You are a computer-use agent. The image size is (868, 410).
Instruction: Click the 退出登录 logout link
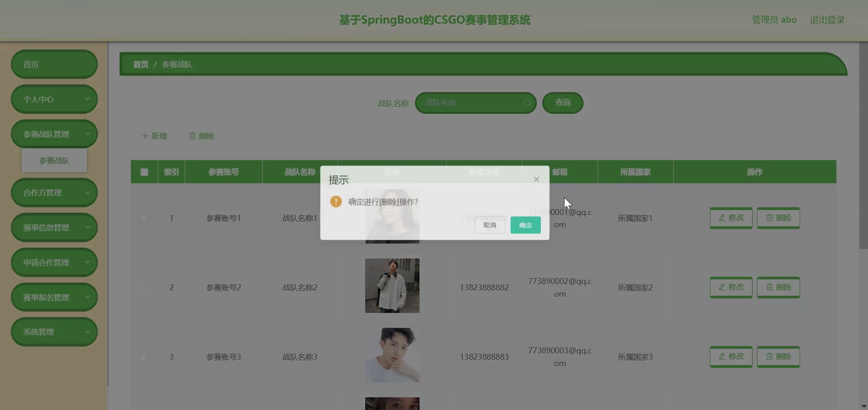coord(827,20)
